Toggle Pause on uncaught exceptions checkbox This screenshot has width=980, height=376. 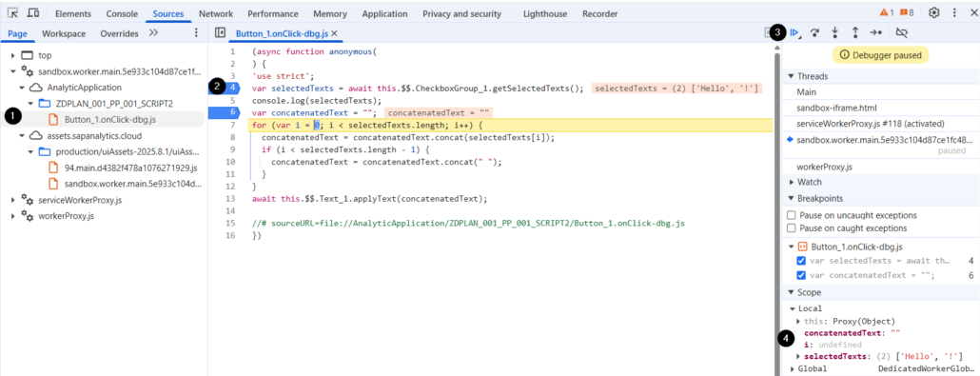coord(792,215)
